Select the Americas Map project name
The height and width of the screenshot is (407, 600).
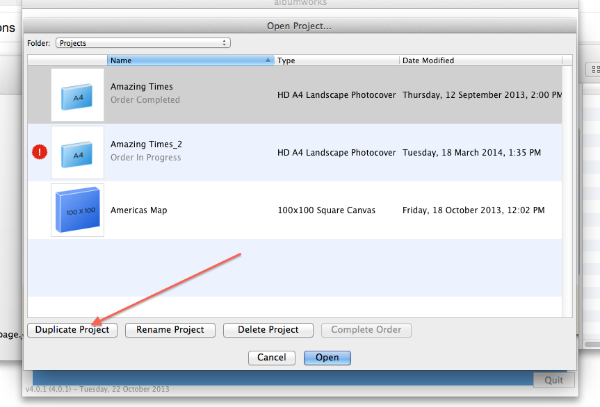point(138,210)
